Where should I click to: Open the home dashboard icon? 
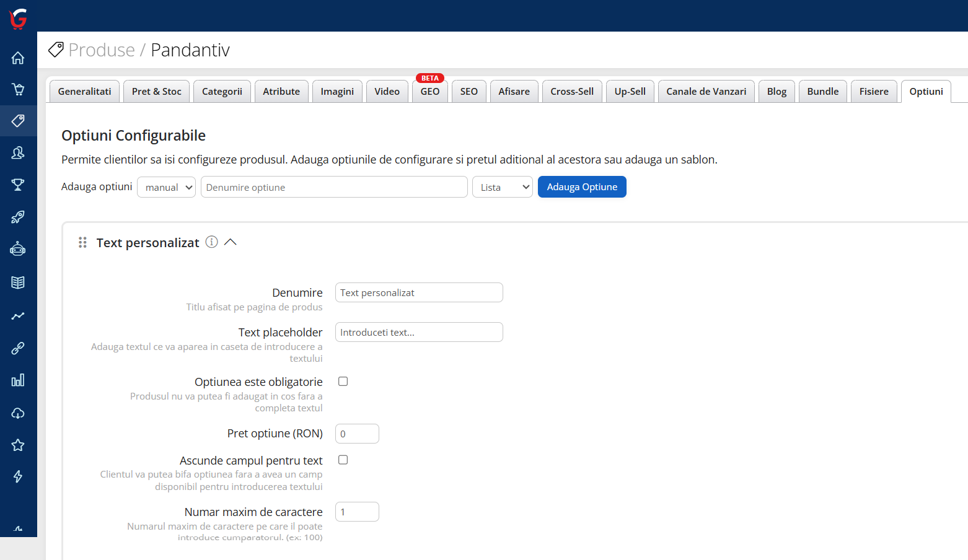point(18,58)
